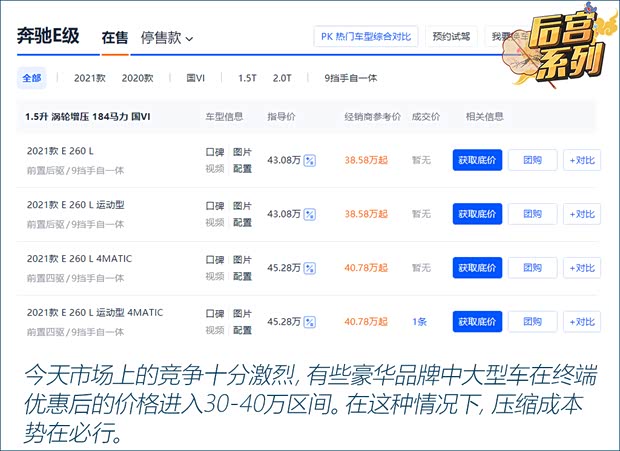The height and width of the screenshot is (451, 620).
Task: Click 获取底价 for 2021款 E 260 L
Action: pyautogui.click(x=477, y=160)
